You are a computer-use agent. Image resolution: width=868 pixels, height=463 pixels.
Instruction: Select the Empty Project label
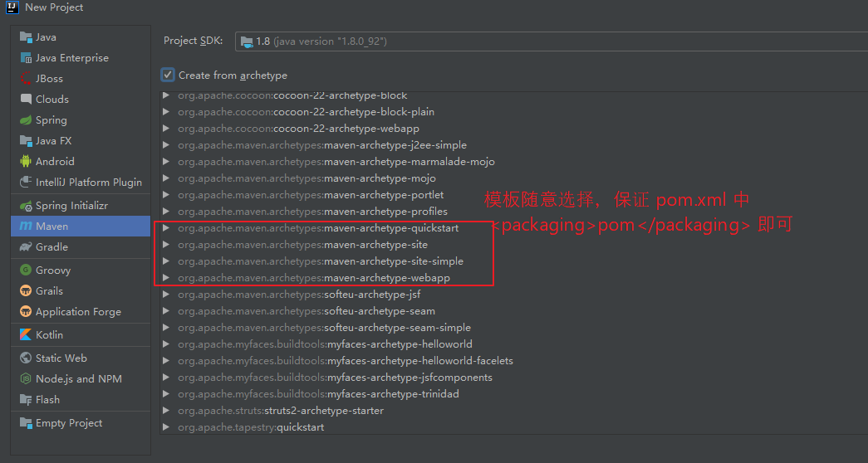tap(69, 422)
